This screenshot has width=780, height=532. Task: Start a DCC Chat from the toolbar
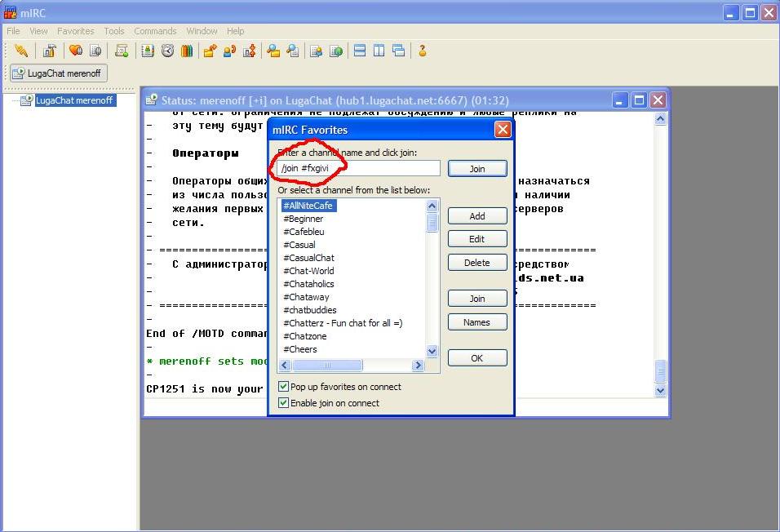click(x=229, y=51)
